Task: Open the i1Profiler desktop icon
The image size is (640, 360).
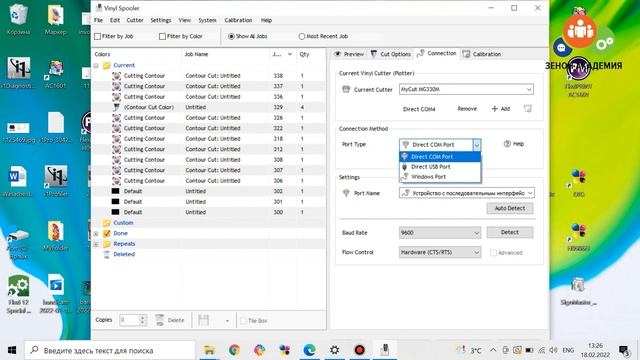Action: tap(56, 181)
